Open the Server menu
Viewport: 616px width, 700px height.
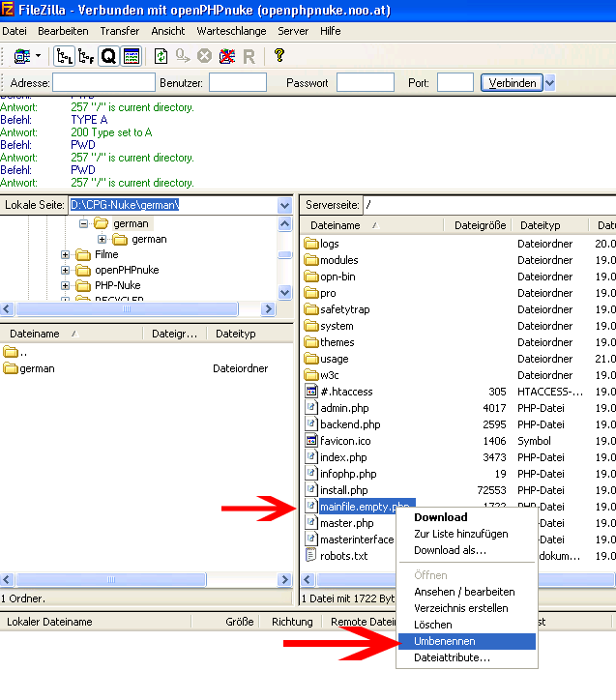[293, 31]
